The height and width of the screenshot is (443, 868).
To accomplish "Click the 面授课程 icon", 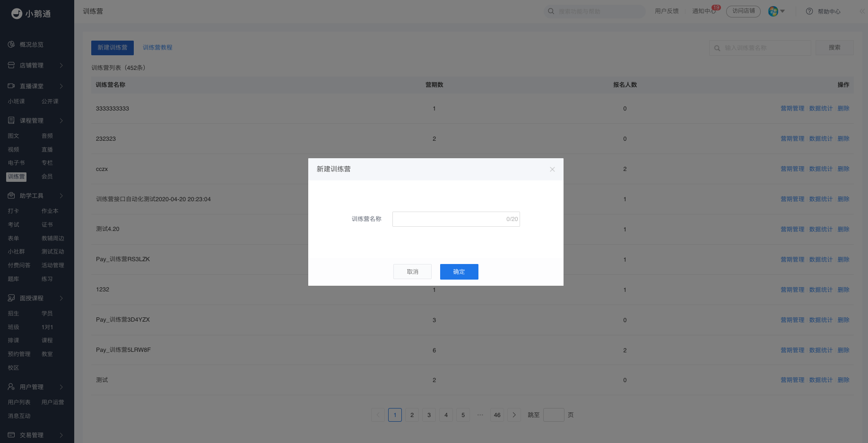I will 11,298.
